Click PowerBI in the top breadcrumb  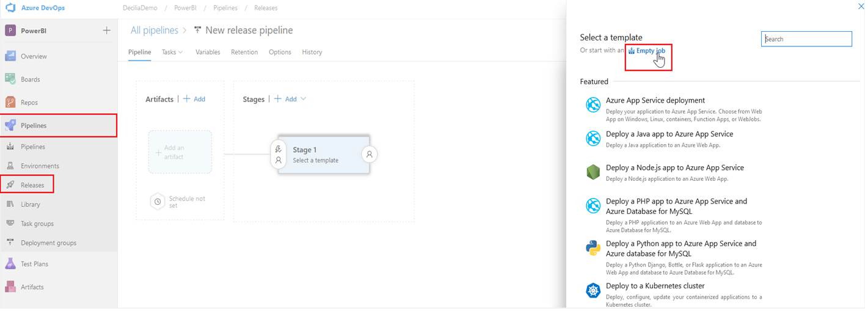point(184,8)
